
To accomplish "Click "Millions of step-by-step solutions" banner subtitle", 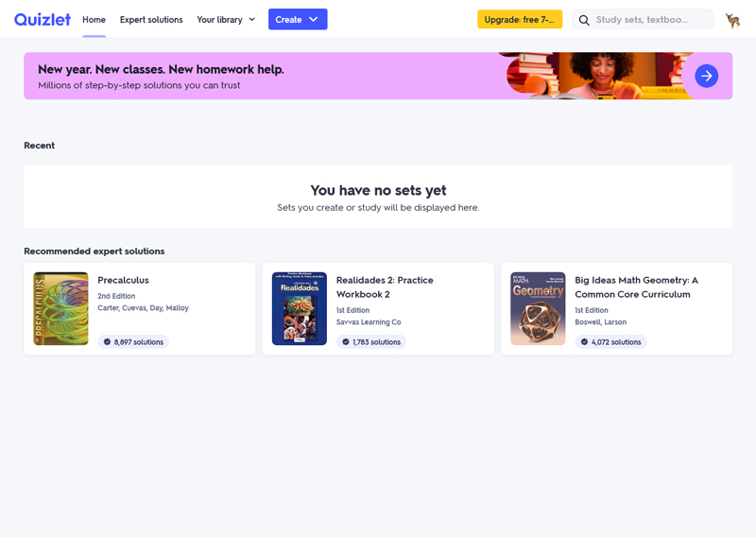I will 139,85.
